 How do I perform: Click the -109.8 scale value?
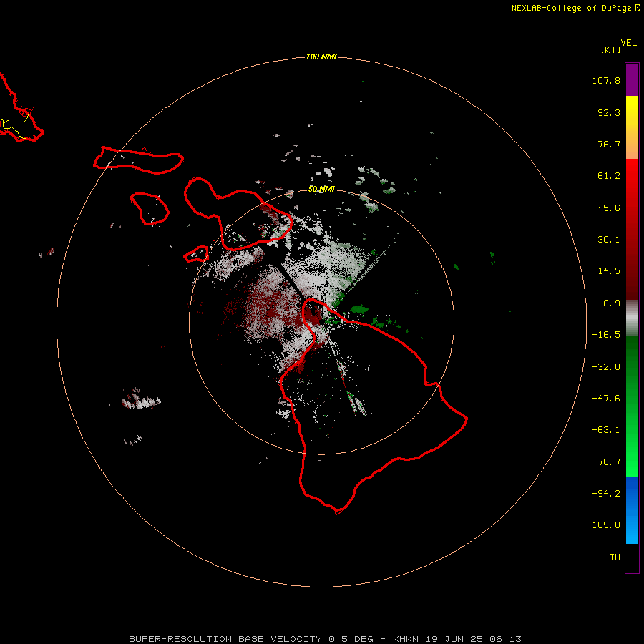pyautogui.click(x=603, y=525)
